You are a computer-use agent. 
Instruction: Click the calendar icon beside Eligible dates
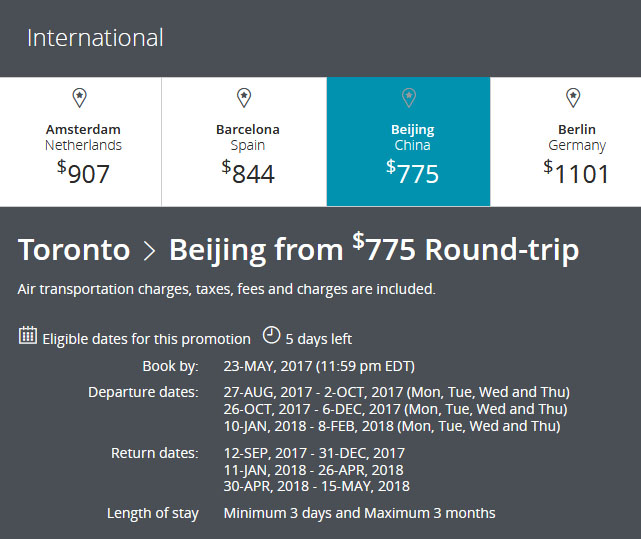tap(28, 335)
